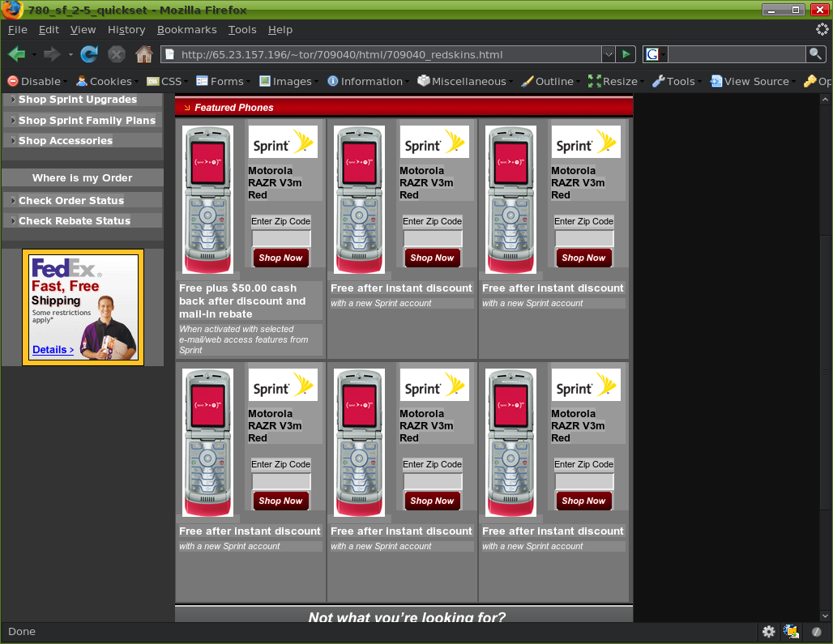Click Sprint logo on bottom-right phone card

pos(585,385)
